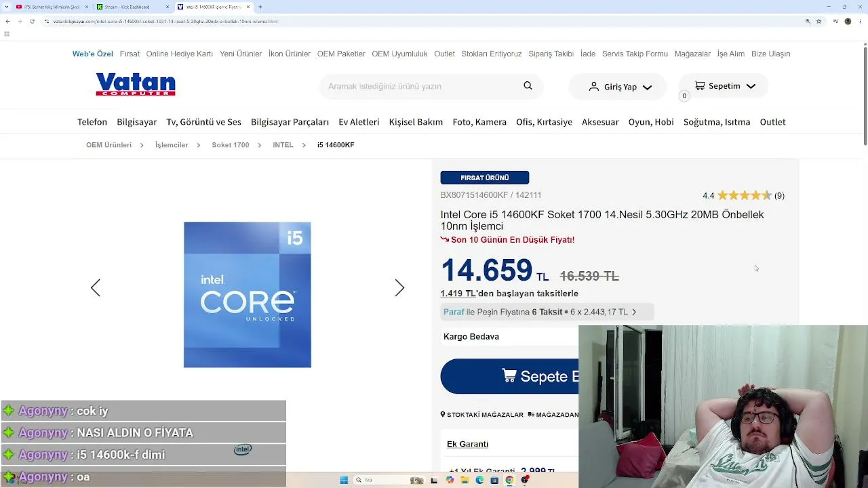Viewport: 868px width, 488px height.
Task: Open the OEM Paketler link
Action: pyautogui.click(x=341, y=54)
